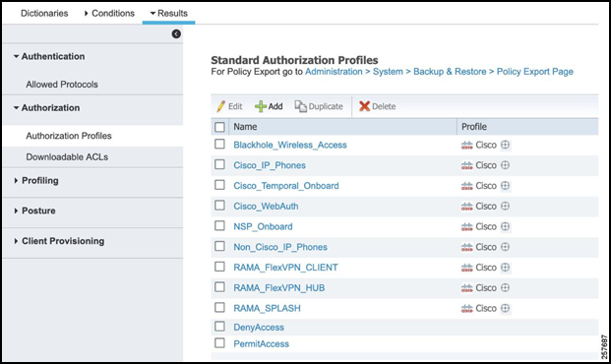
Task: Open the Conditions tab menu
Action: click(109, 13)
